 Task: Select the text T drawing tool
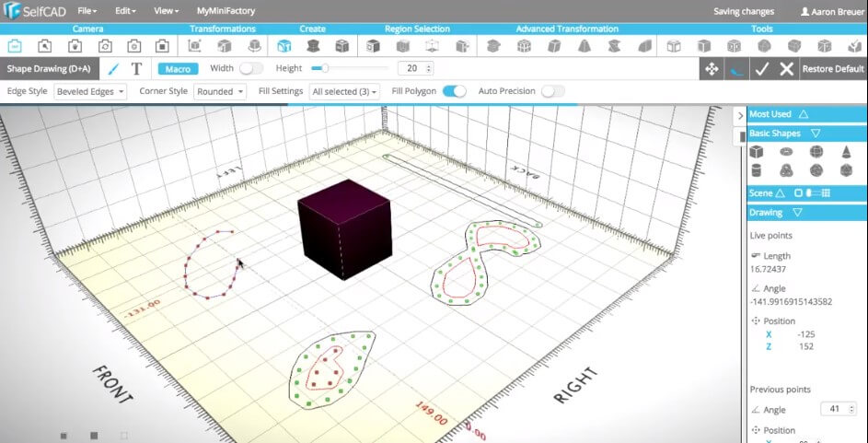coord(136,69)
